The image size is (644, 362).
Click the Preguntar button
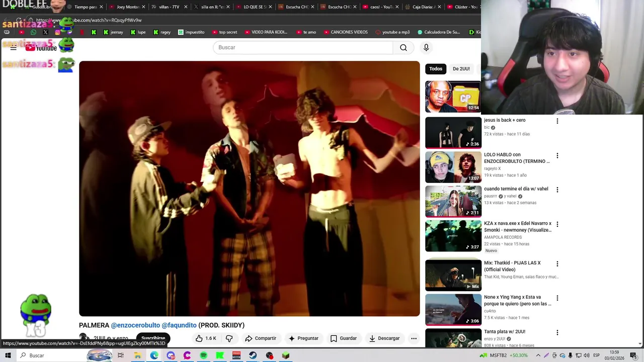click(303, 338)
